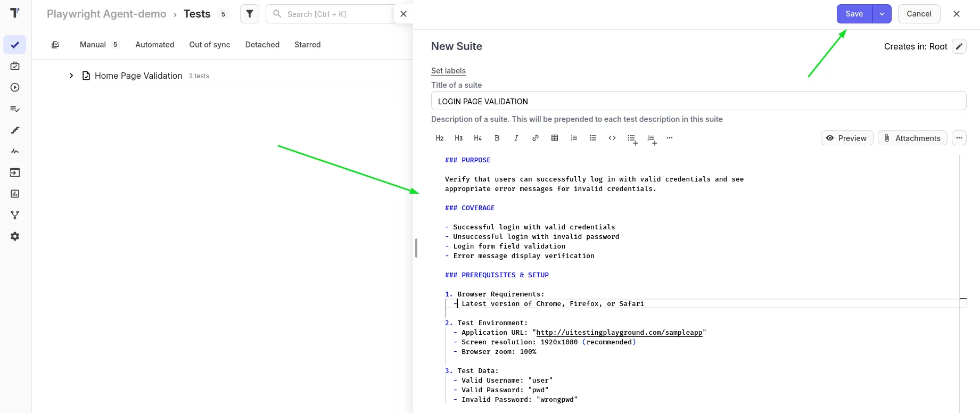
Task: Expand the Home Page Validation suite
Action: pyautogui.click(x=71, y=76)
